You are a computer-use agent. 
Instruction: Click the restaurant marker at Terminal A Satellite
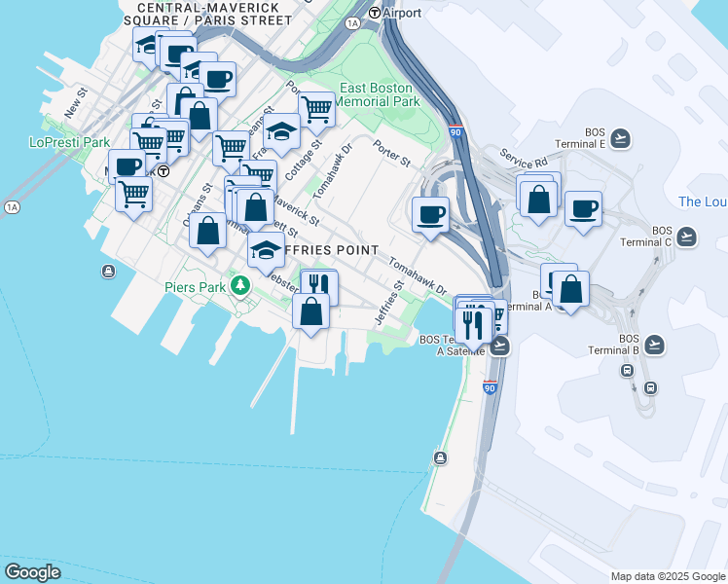(x=474, y=326)
